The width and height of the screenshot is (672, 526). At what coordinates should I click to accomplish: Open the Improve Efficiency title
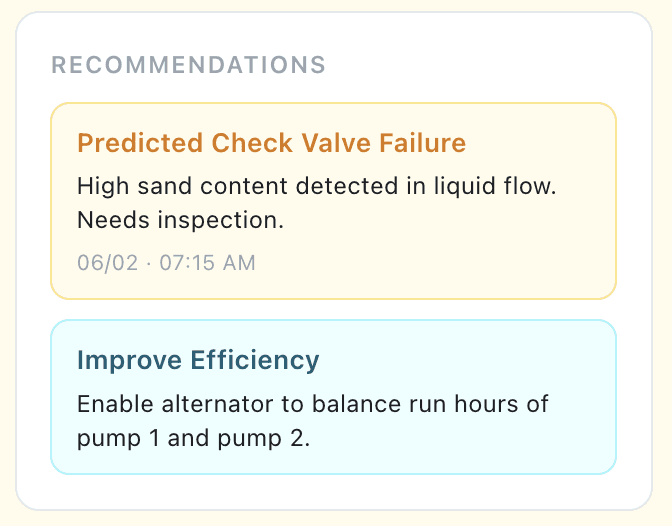198,360
